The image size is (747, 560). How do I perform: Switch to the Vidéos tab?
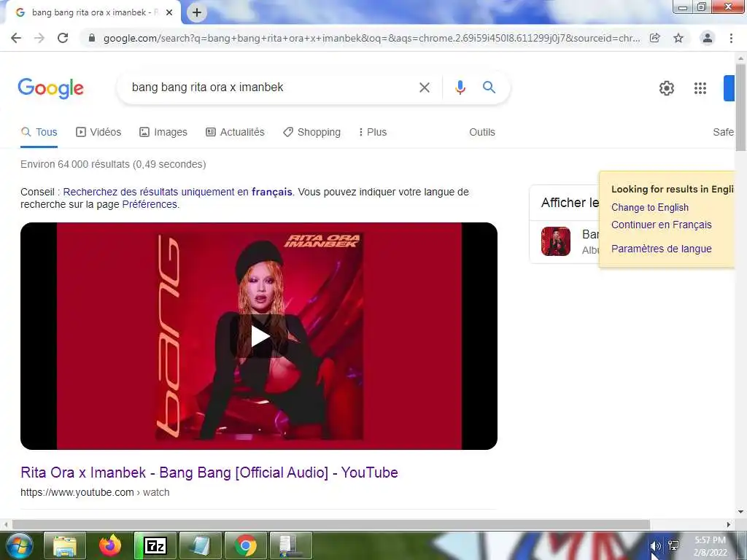[98, 133]
